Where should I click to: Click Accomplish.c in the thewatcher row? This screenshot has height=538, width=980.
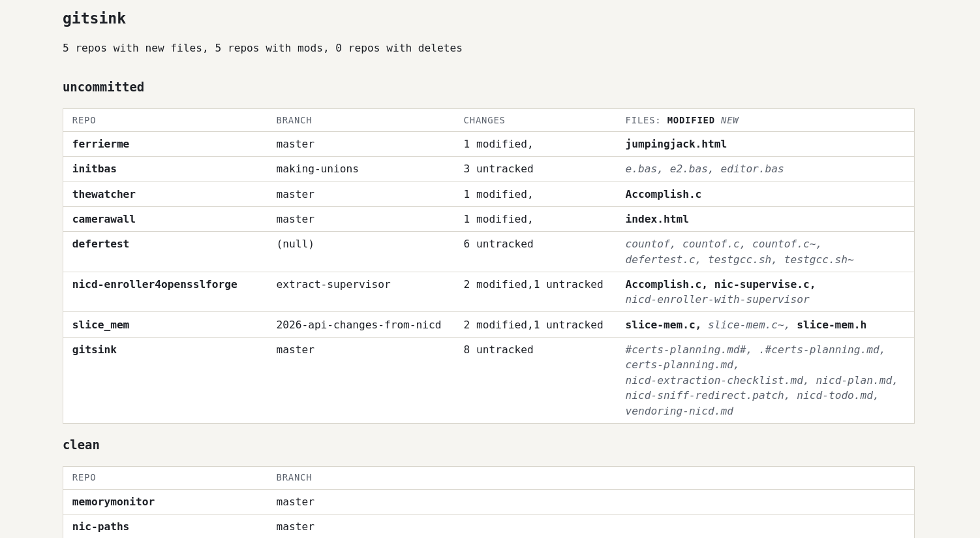(663, 194)
